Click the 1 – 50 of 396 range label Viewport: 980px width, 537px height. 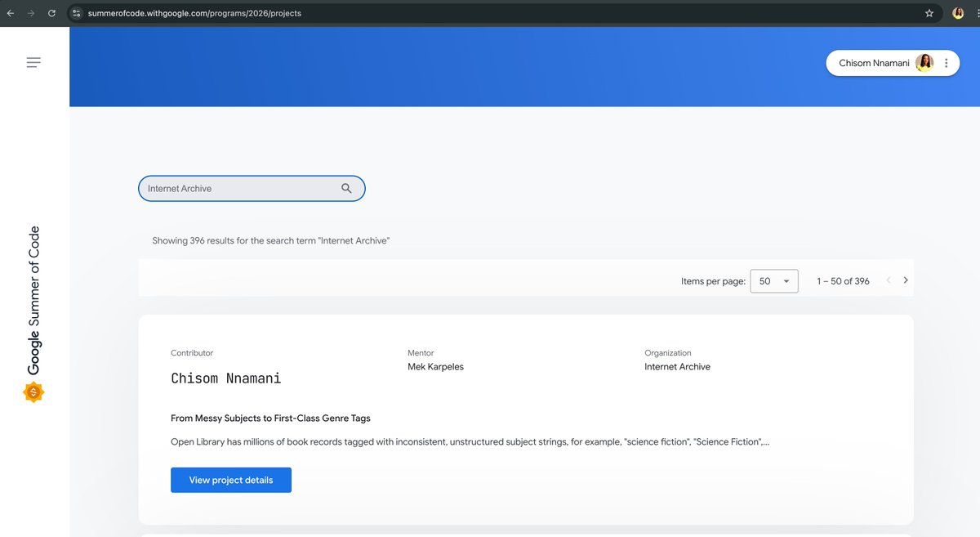click(843, 281)
